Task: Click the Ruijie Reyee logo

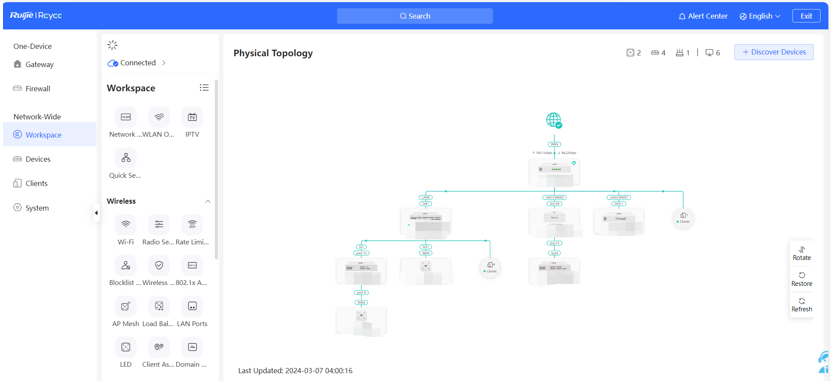Action: (36, 16)
